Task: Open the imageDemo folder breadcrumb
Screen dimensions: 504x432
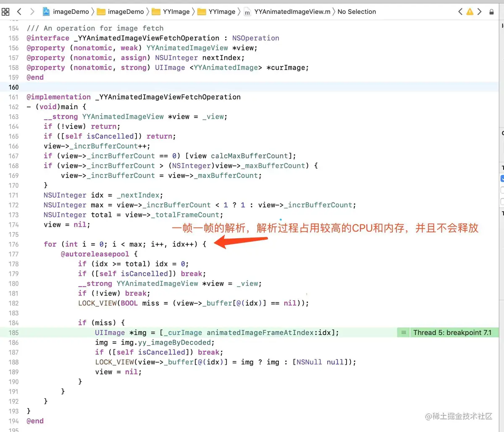Action: pyautogui.click(x=121, y=12)
